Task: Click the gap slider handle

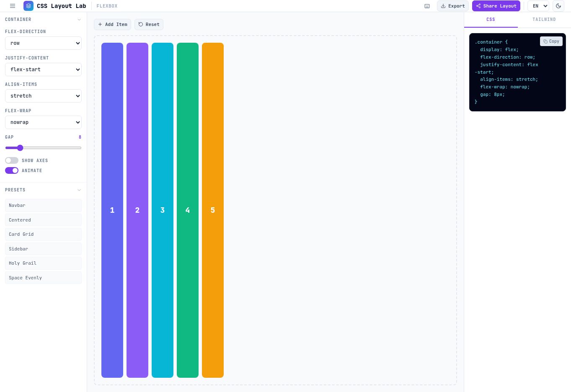Action: pyautogui.click(x=20, y=148)
